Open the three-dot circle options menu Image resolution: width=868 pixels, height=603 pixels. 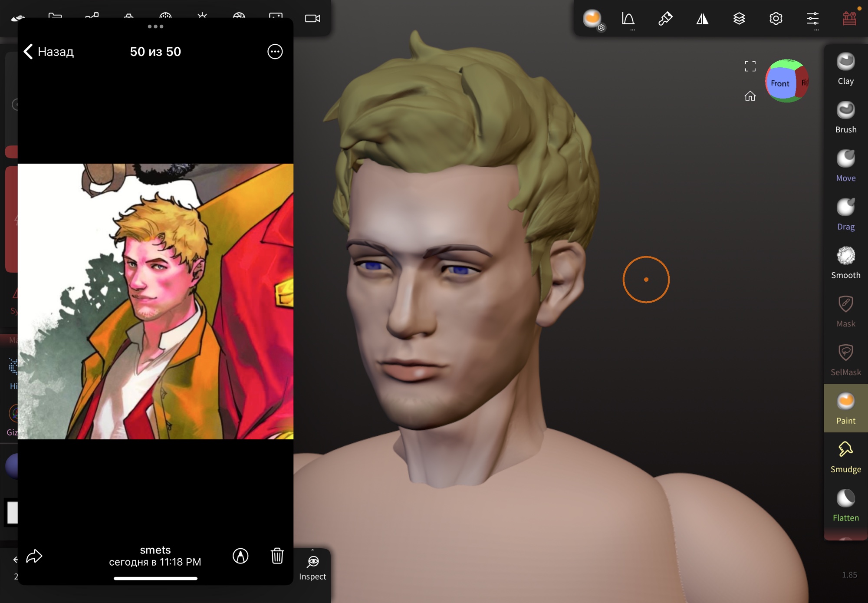275,52
